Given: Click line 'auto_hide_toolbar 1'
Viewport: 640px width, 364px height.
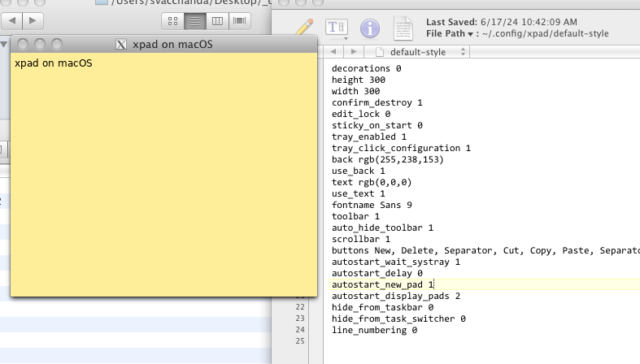Looking at the screenshot, I should (x=382, y=227).
